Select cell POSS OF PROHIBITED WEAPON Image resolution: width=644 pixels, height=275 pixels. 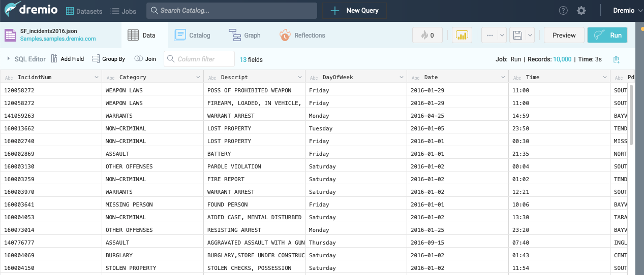pyautogui.click(x=254, y=90)
